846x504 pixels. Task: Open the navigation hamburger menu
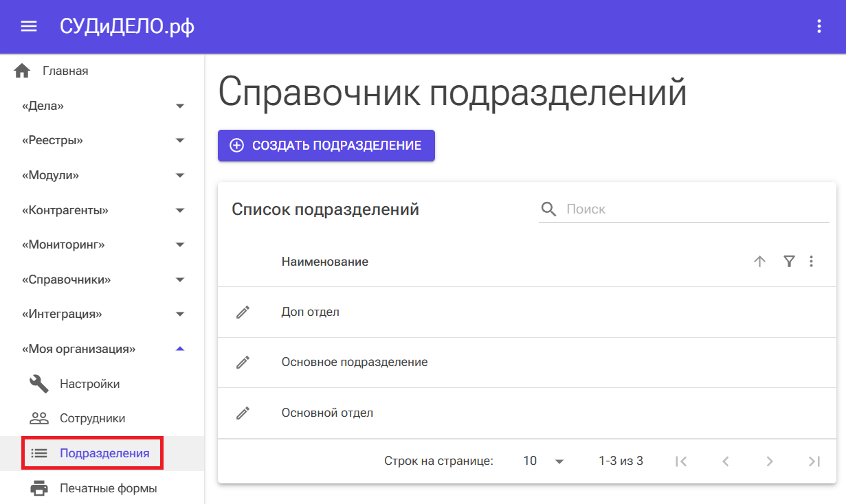point(27,26)
